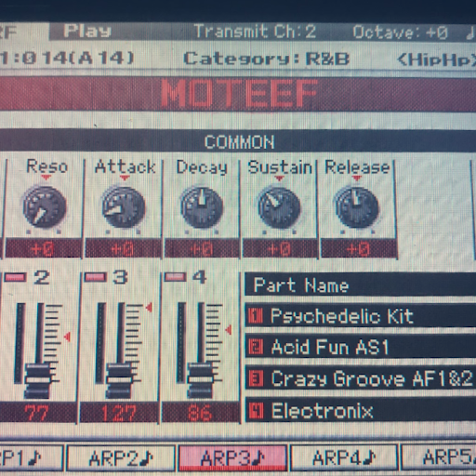The width and height of the screenshot is (476, 476).
Task: Open the Category: R&B selector
Action: point(267,59)
